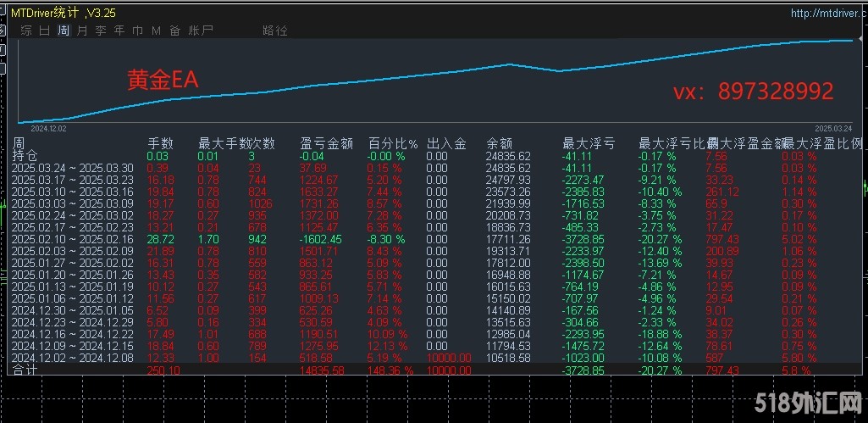Select the highlighted 周 (weekly) tab
868x423 pixels.
point(64,31)
